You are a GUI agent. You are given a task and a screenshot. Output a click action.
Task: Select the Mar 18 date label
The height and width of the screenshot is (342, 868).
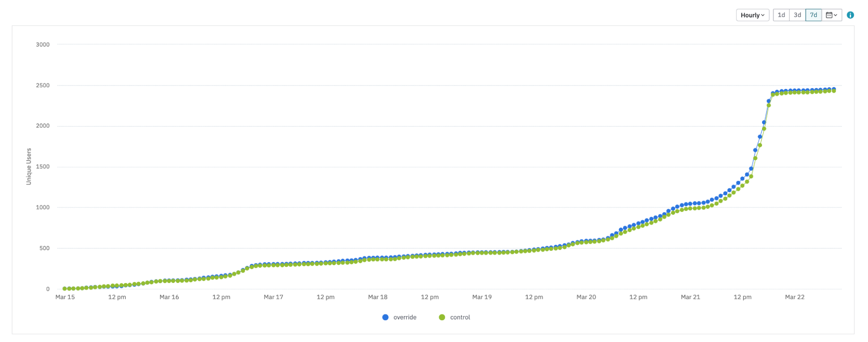pos(378,297)
